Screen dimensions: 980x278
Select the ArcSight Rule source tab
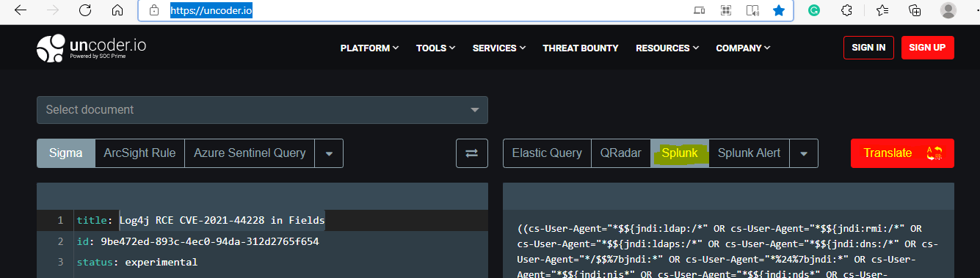(139, 153)
